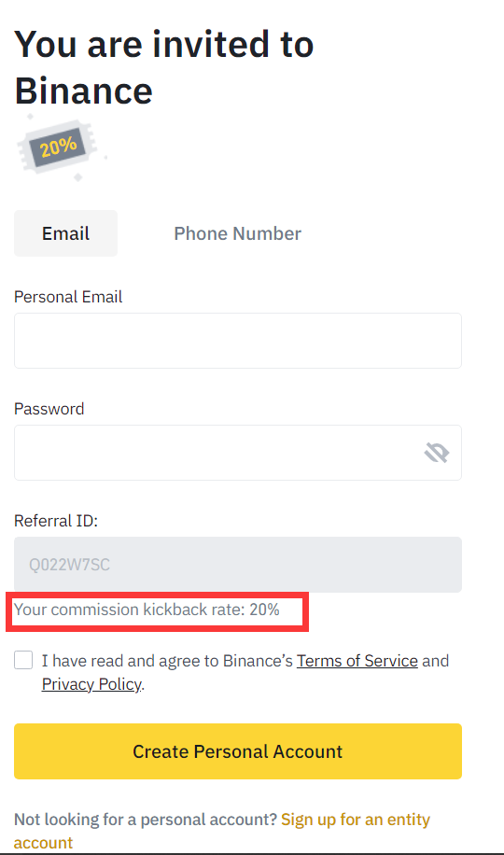This screenshot has height=855, width=504.
Task: Click the Password field label
Action: (x=49, y=409)
